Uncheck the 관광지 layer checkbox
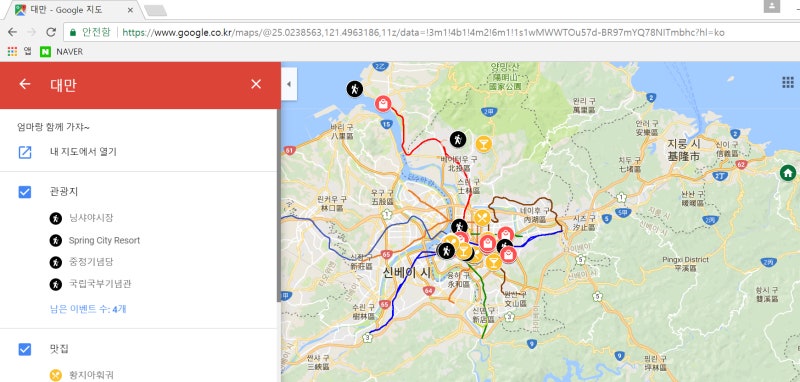Screen dimensions: 800x382 24,192
